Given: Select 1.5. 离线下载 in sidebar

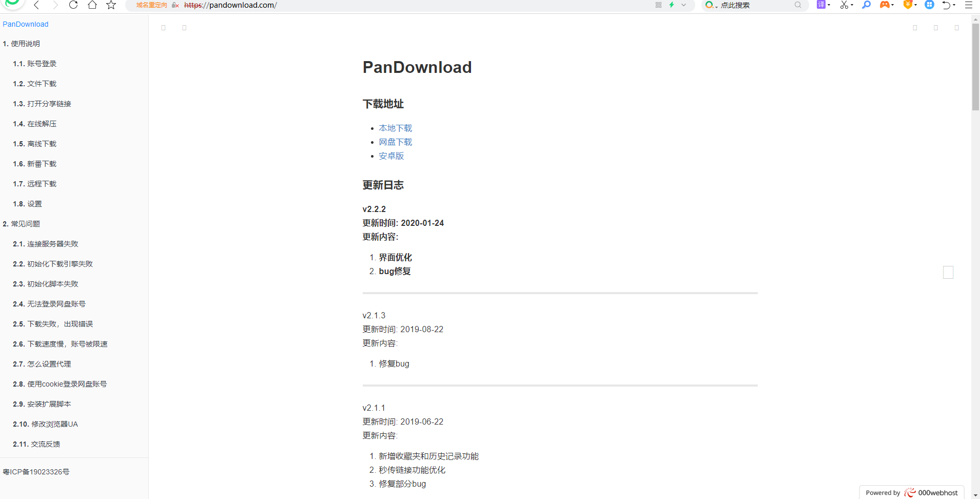Looking at the screenshot, I should 35,144.
